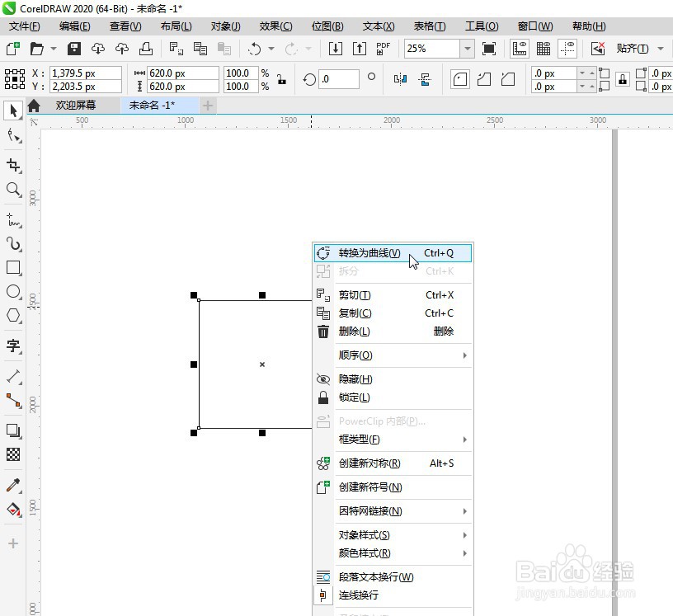Screen dimensions: 673x616
Task: Undo the last action
Action: click(x=255, y=49)
